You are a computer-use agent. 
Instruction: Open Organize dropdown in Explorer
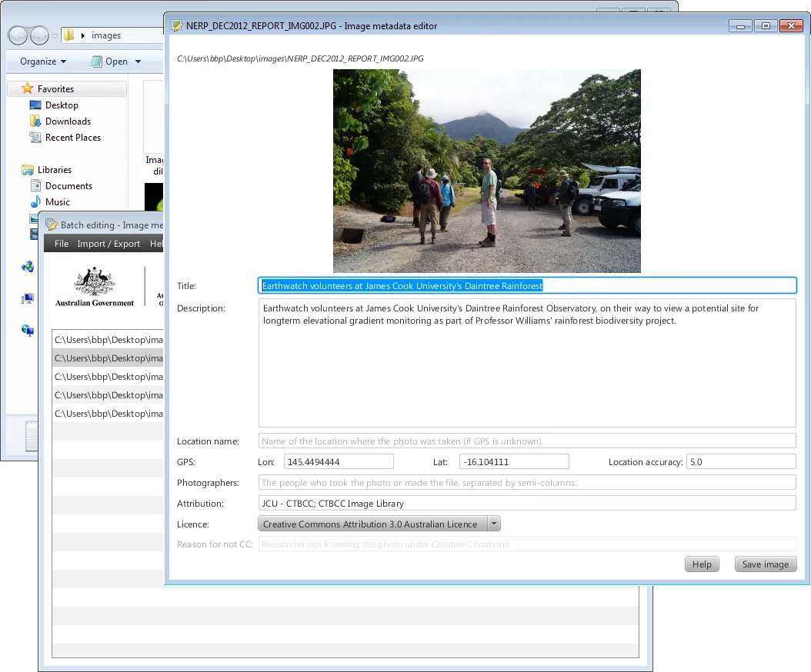coord(43,61)
